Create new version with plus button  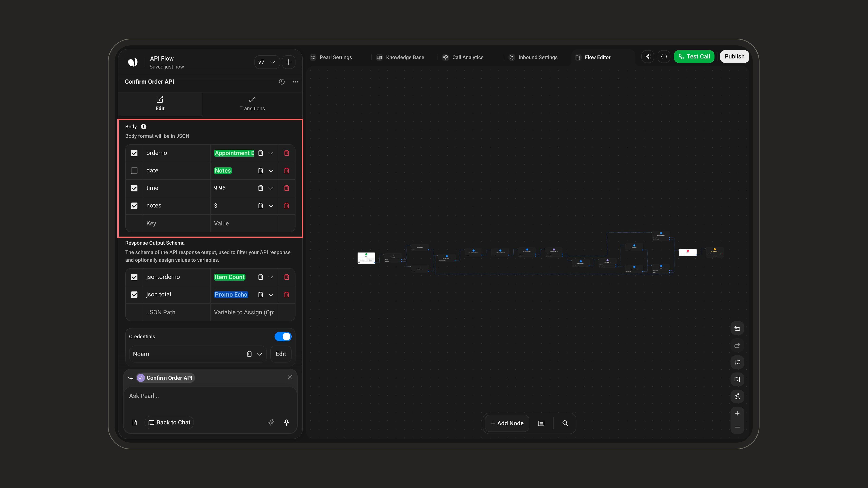[288, 62]
